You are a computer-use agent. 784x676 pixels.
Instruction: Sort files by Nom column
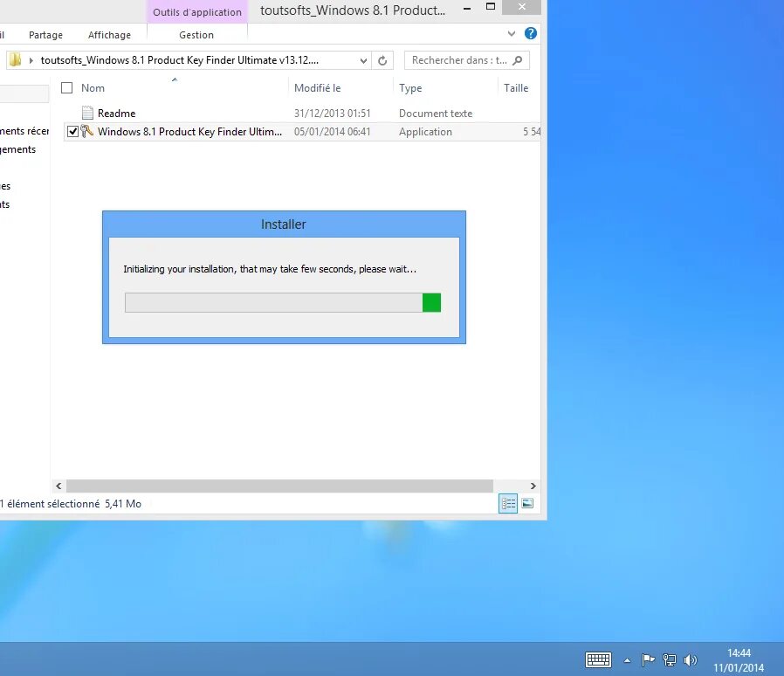click(x=93, y=88)
